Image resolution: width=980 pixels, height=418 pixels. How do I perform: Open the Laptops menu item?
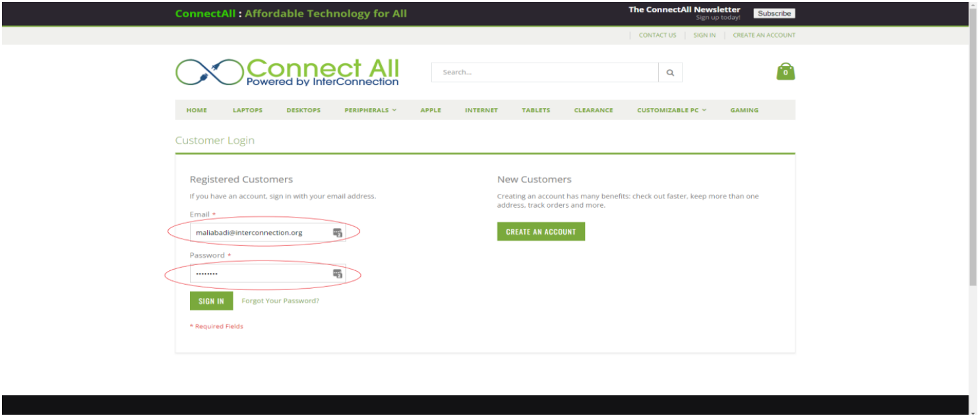pyautogui.click(x=247, y=110)
